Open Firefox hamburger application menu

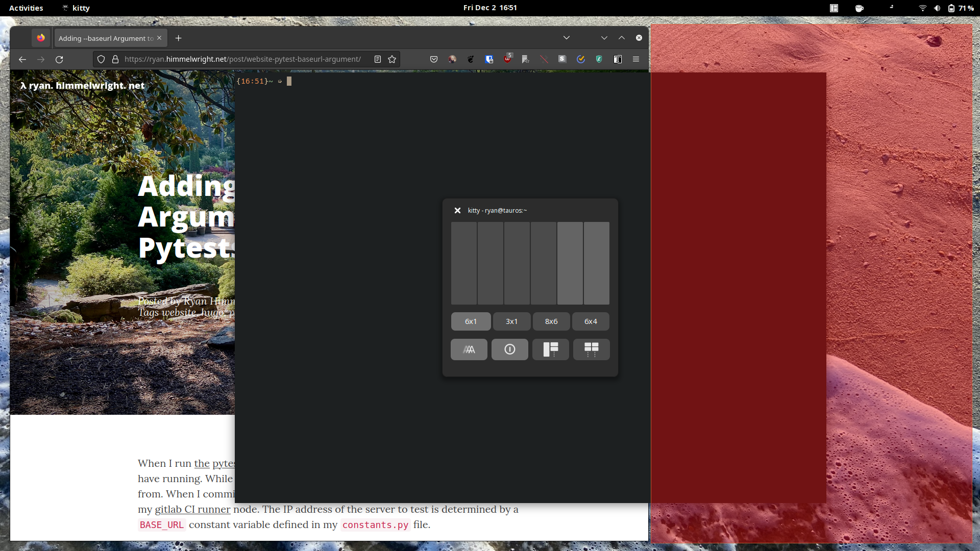pos(636,59)
